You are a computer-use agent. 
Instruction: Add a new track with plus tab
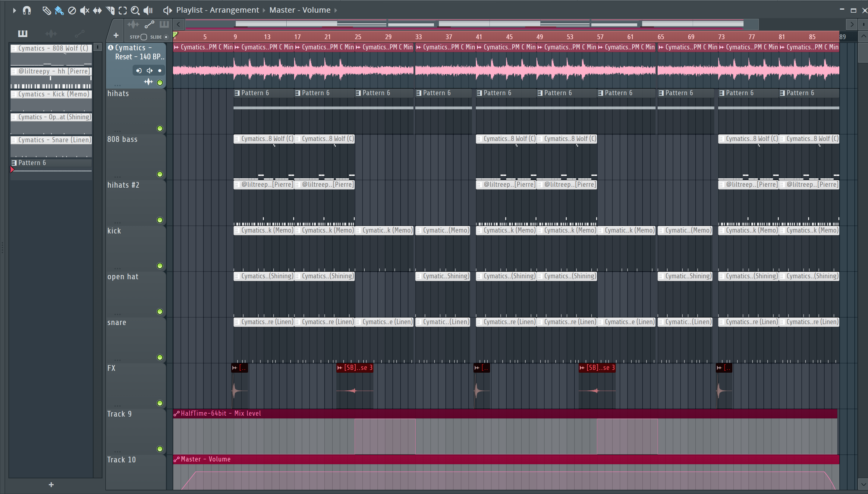[116, 35]
